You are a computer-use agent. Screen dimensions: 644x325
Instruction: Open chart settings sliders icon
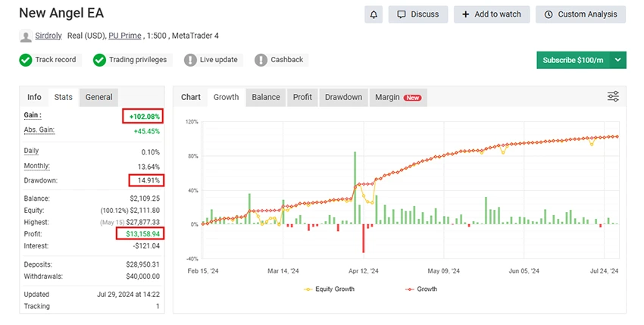(x=614, y=97)
